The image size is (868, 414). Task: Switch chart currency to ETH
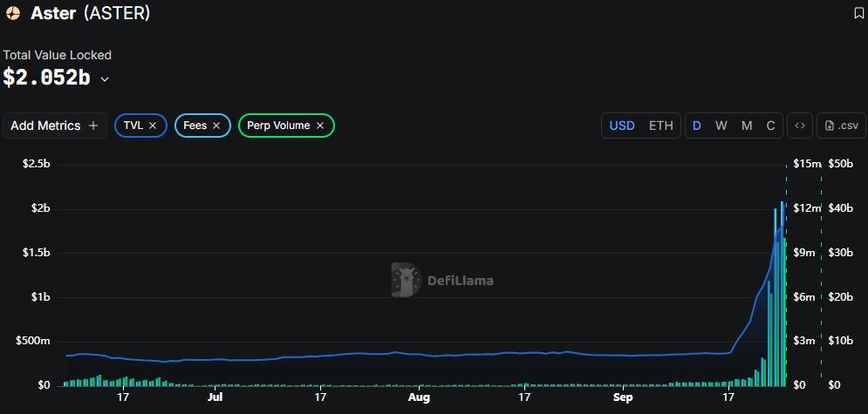[x=660, y=126]
